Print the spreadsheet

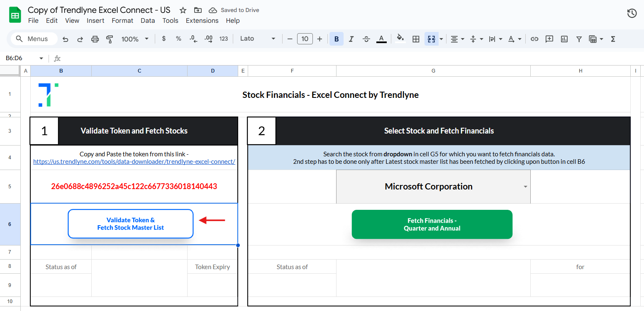tap(95, 39)
